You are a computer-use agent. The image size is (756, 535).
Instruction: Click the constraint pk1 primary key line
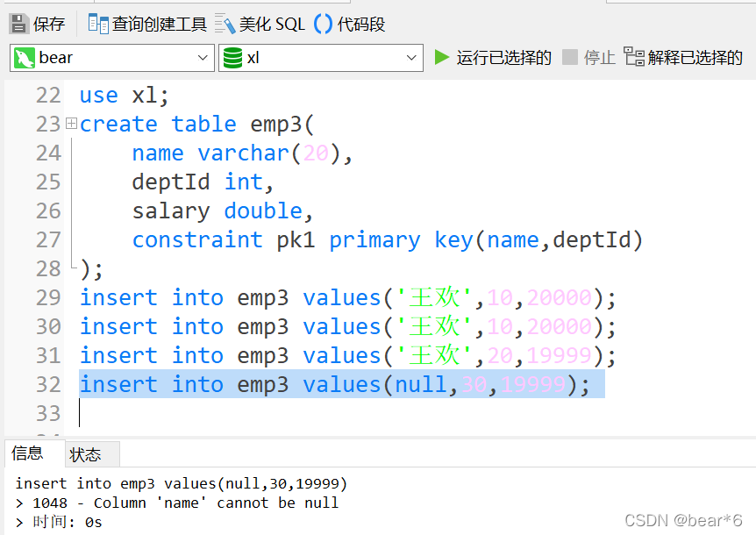point(388,240)
